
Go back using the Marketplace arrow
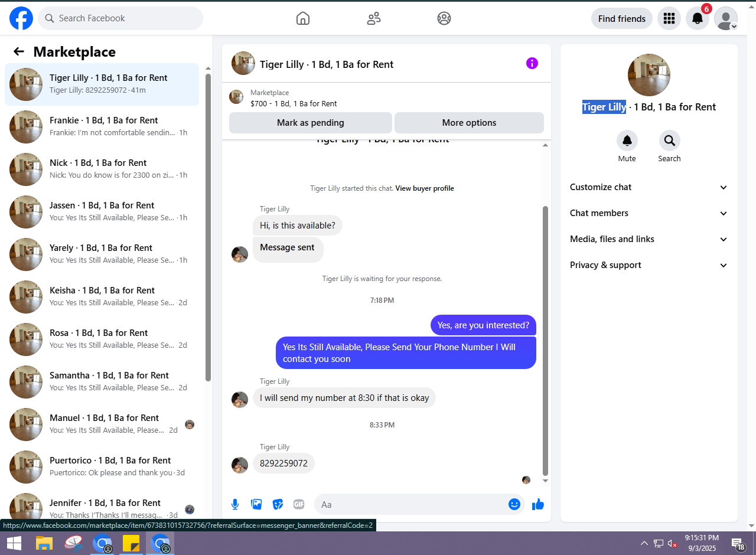coord(19,51)
